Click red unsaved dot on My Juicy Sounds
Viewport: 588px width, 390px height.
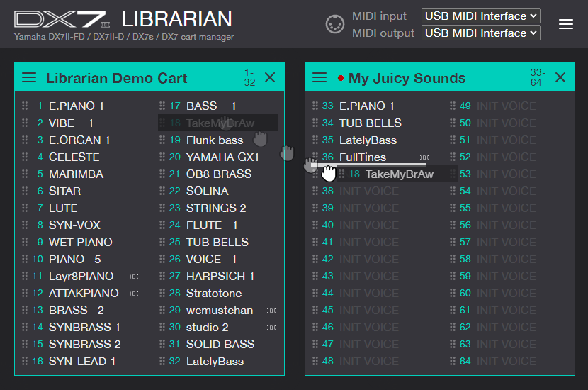(x=341, y=78)
